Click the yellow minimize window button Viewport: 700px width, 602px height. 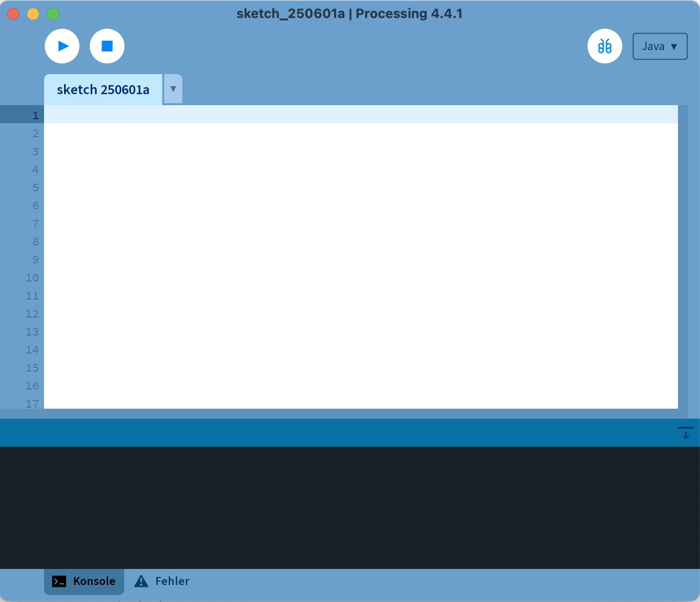(x=33, y=14)
